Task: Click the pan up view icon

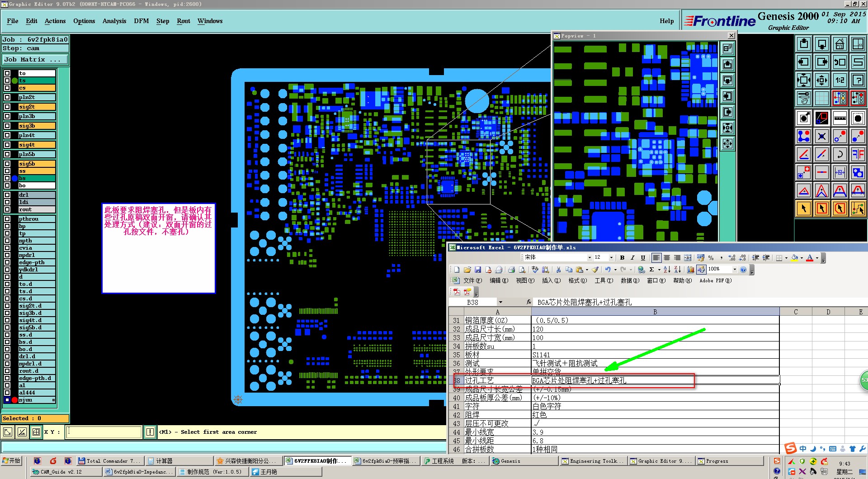Action: pyautogui.click(x=804, y=44)
